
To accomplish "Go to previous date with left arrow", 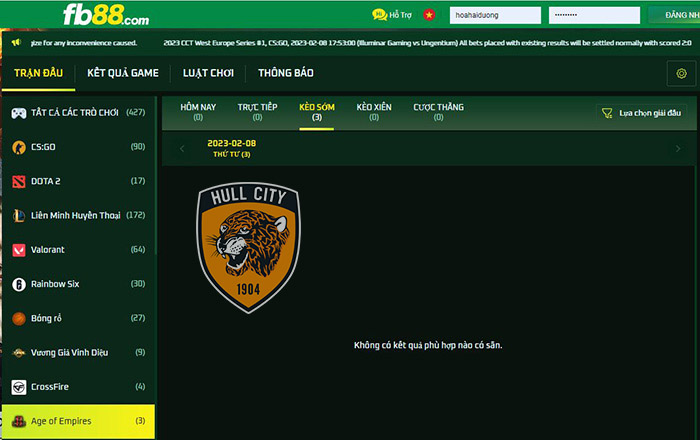I will click(182, 149).
